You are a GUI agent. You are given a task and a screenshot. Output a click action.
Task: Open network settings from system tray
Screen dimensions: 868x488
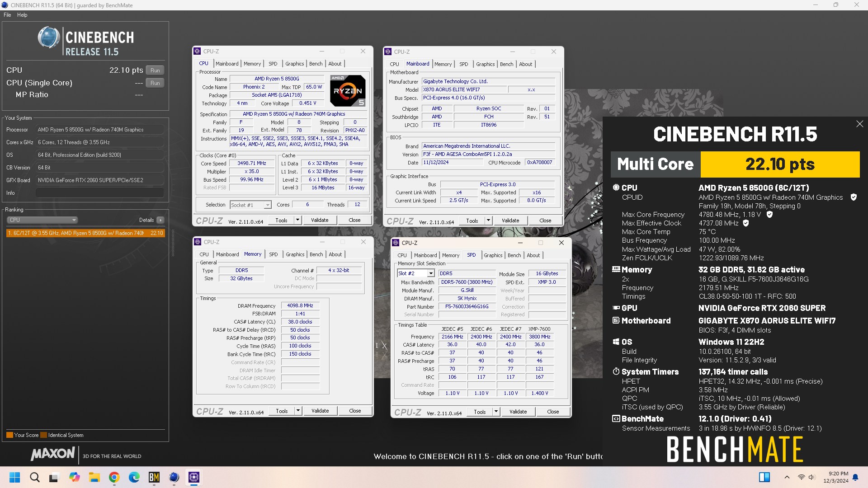point(801,477)
